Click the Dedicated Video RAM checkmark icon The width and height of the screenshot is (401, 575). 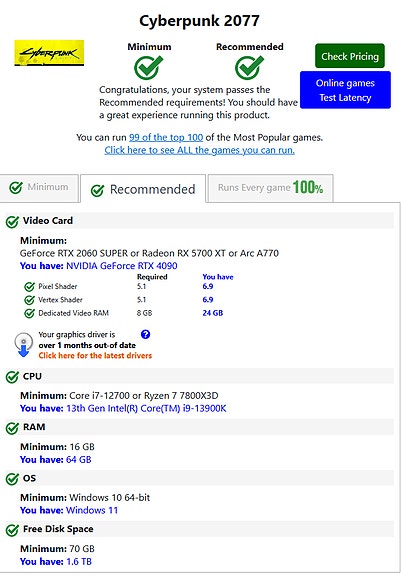tap(29, 314)
